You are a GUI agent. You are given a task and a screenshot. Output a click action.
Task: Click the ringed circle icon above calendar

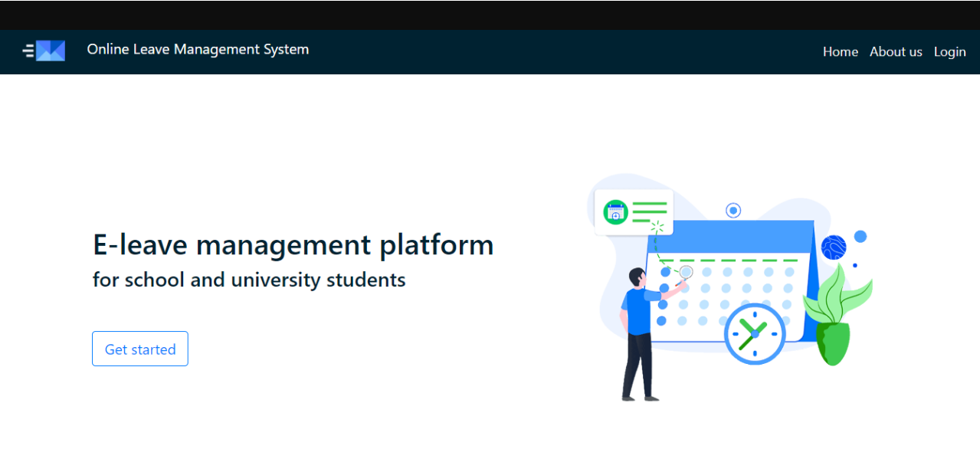(x=733, y=210)
